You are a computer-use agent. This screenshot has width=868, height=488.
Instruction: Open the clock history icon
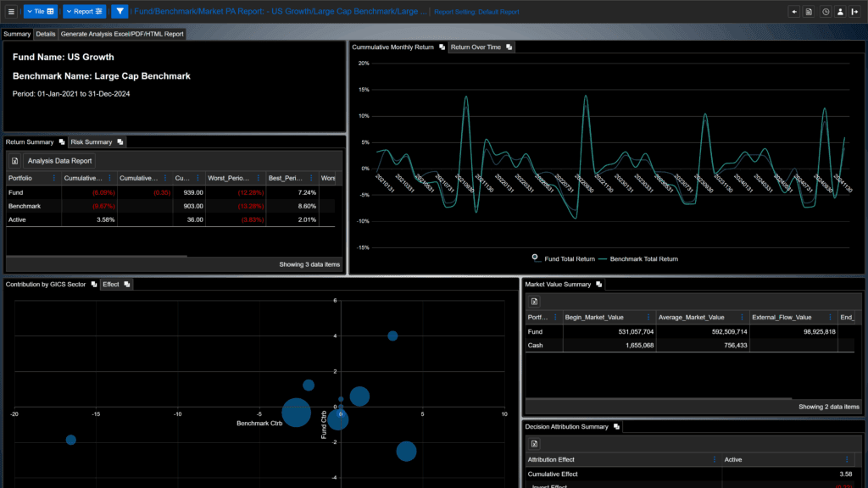pyautogui.click(x=825, y=12)
